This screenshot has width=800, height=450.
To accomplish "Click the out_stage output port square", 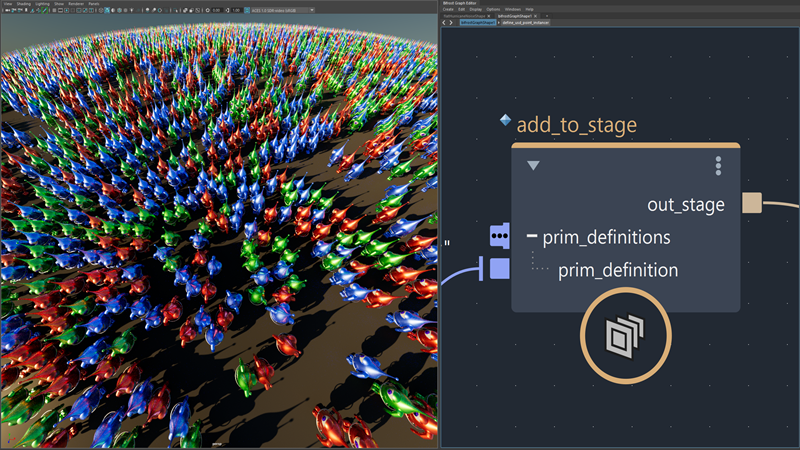I will pyautogui.click(x=752, y=204).
